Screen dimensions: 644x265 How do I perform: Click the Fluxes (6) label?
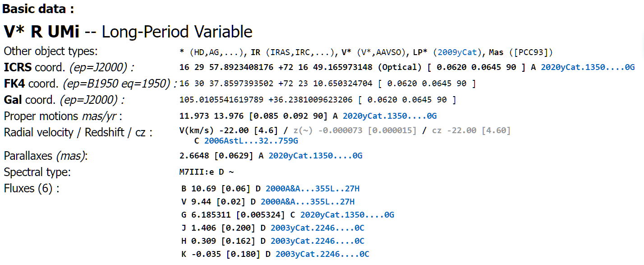32,189
